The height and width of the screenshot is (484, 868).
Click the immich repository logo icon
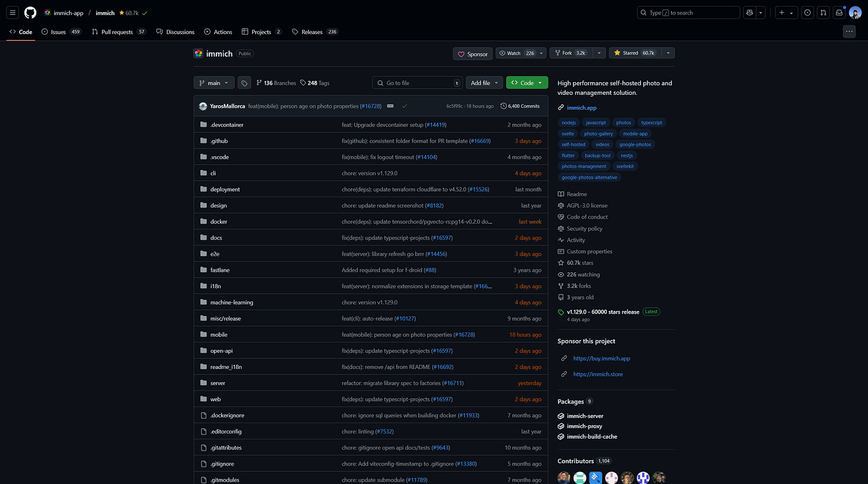(x=199, y=54)
